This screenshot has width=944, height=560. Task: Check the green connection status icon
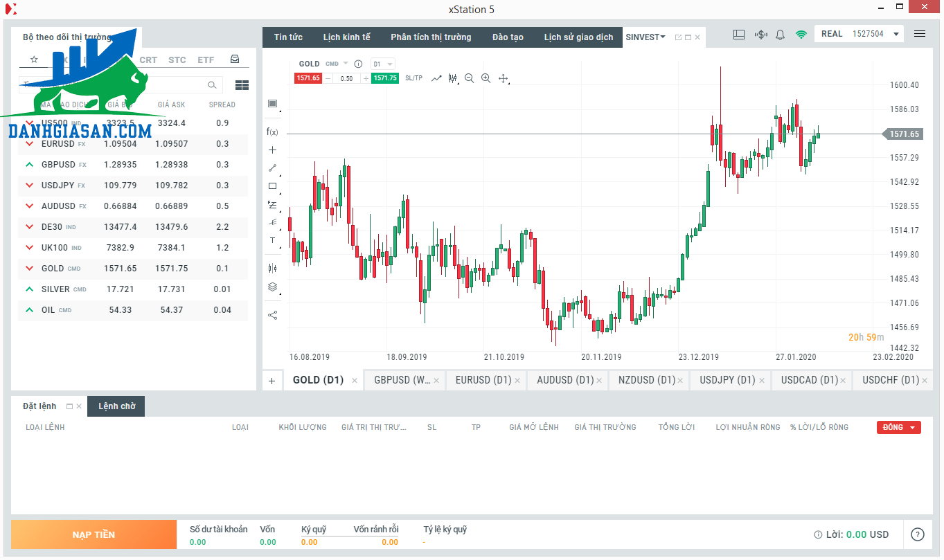pyautogui.click(x=801, y=34)
